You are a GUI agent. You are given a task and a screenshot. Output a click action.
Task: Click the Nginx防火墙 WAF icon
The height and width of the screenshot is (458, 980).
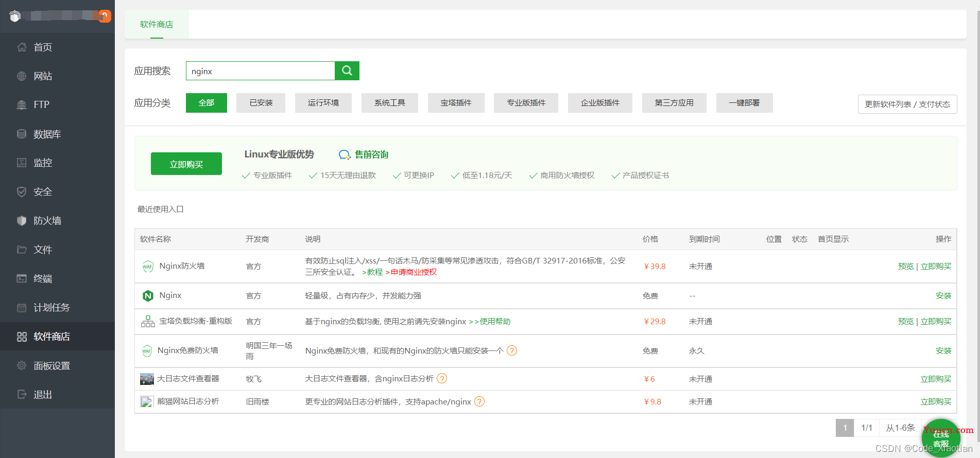tap(148, 267)
